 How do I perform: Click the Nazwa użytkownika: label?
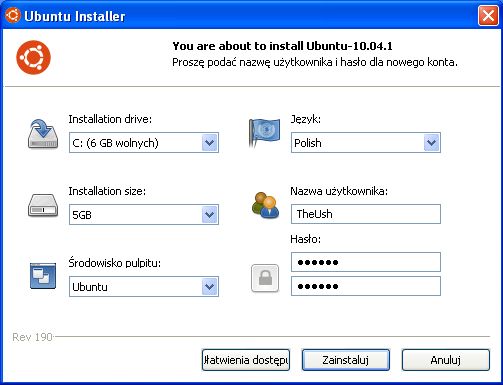click(x=339, y=191)
